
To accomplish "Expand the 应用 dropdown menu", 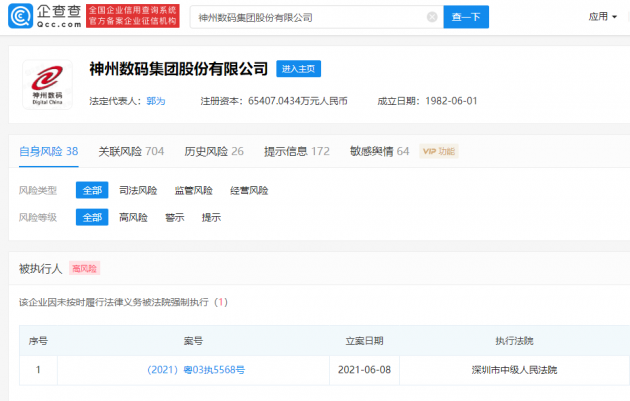I will [602, 16].
